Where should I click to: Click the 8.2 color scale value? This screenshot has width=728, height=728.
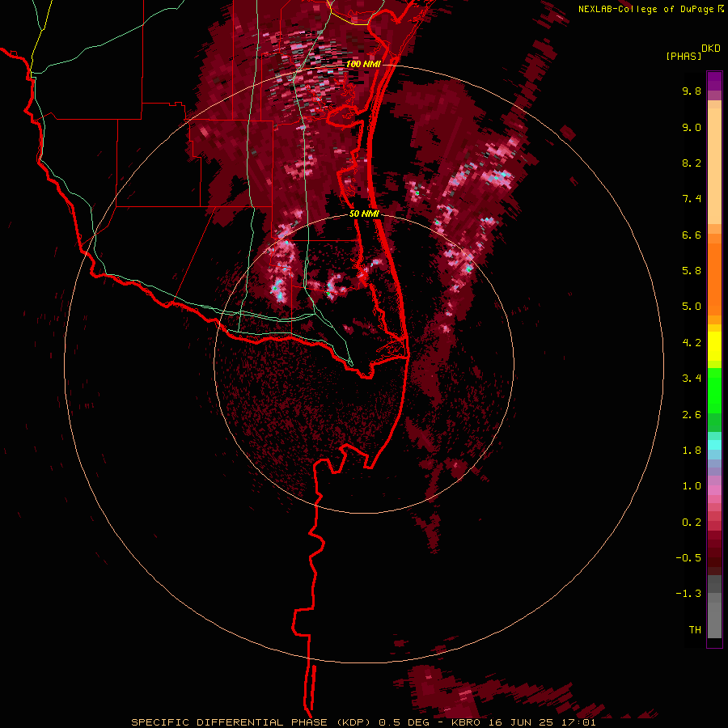click(692, 163)
